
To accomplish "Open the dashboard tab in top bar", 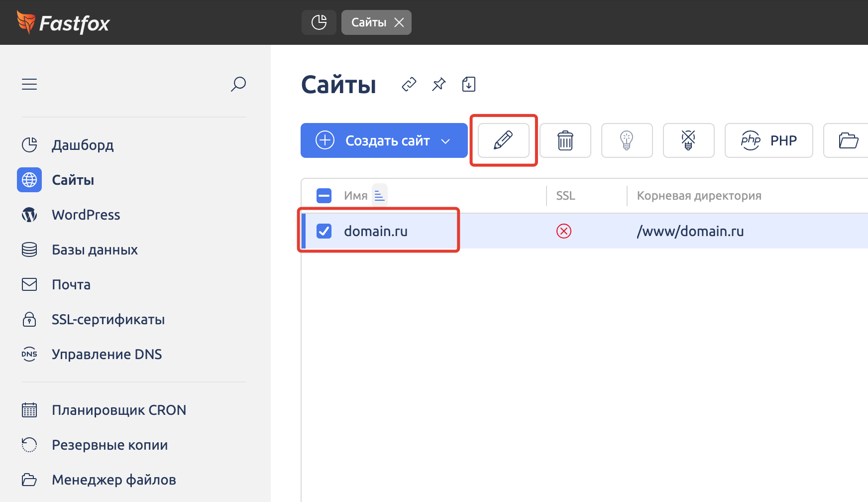I will 319,22.
